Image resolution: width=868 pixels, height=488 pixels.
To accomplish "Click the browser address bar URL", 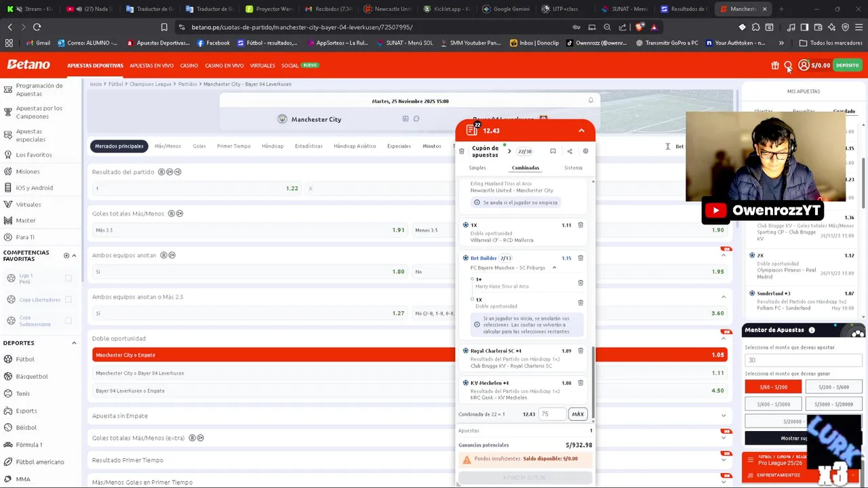I will pos(302,27).
